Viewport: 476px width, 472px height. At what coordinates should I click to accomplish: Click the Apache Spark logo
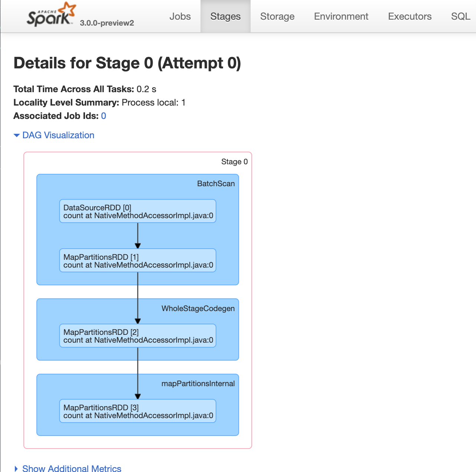(x=52, y=15)
